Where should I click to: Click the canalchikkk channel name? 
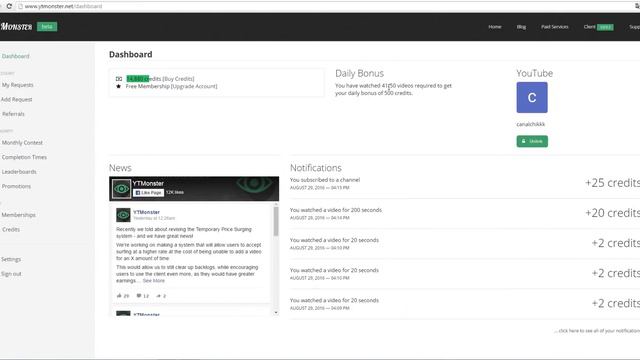pyautogui.click(x=531, y=124)
